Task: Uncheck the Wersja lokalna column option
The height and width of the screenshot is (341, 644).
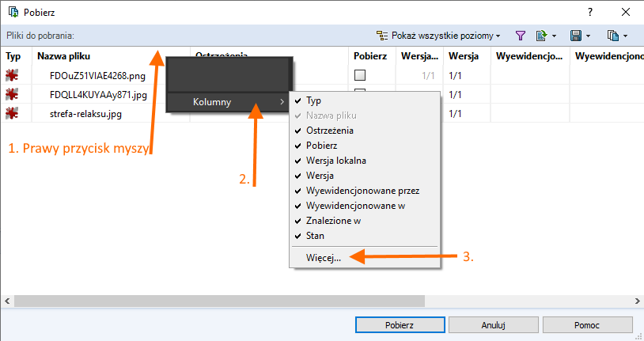Action: [335, 161]
